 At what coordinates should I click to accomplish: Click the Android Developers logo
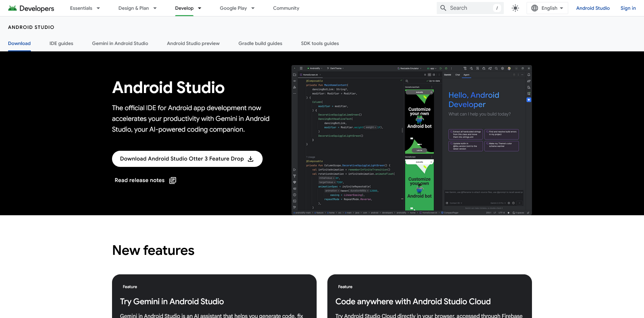click(x=31, y=8)
